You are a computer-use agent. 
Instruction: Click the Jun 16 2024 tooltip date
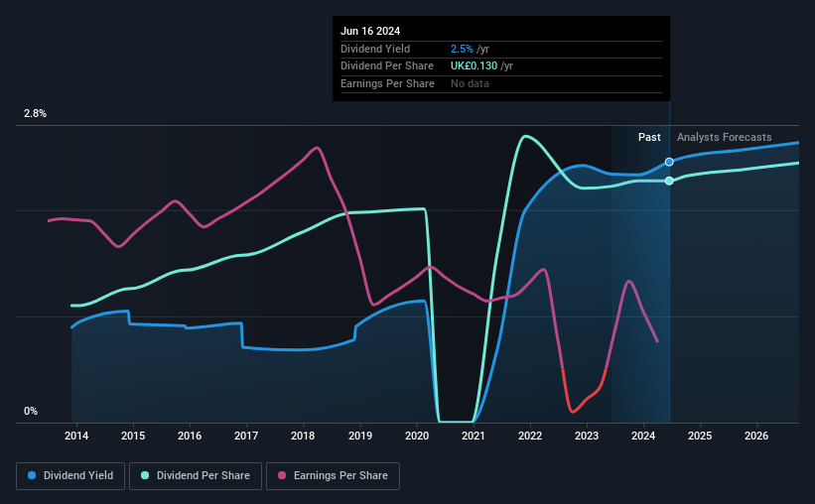point(370,31)
